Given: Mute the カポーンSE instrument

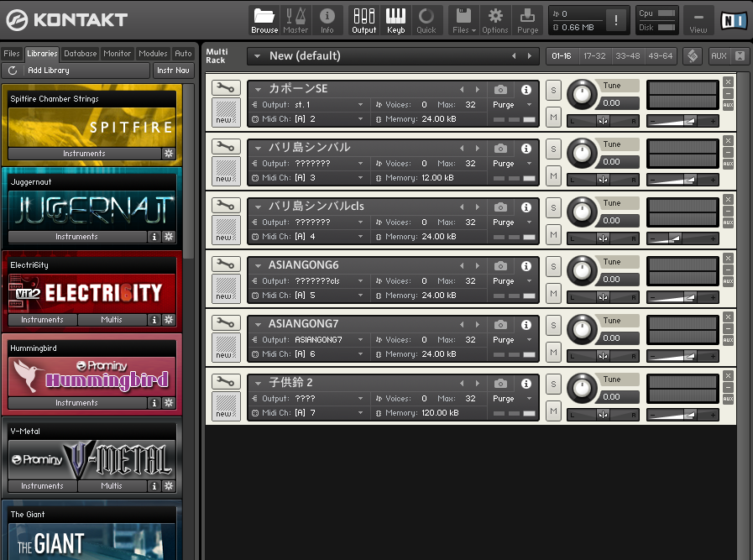Looking at the screenshot, I should pos(553,117).
